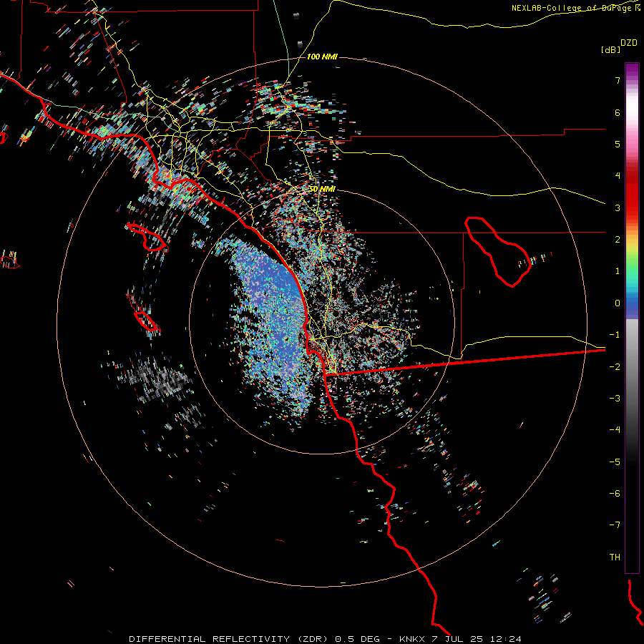Pick the -1 tick label on the scale
Viewport: 644px width, 644px height.
615,335
